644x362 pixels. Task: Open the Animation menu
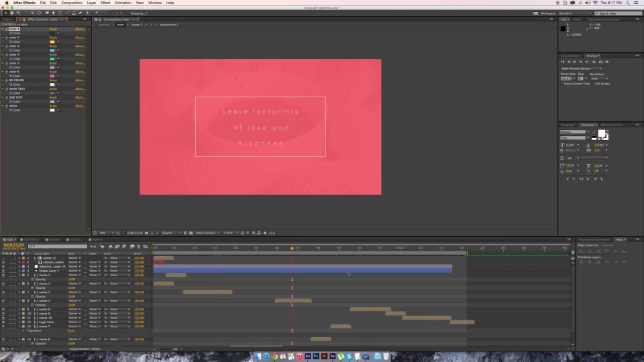point(123,3)
